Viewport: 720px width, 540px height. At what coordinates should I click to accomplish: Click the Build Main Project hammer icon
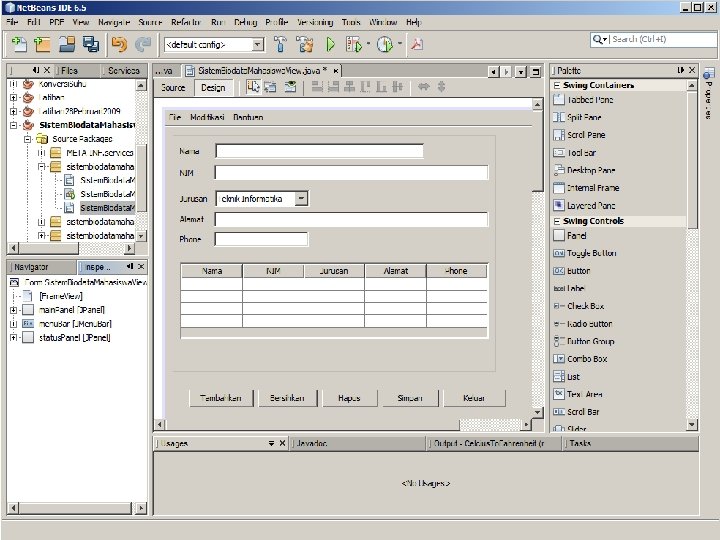[x=280, y=44]
